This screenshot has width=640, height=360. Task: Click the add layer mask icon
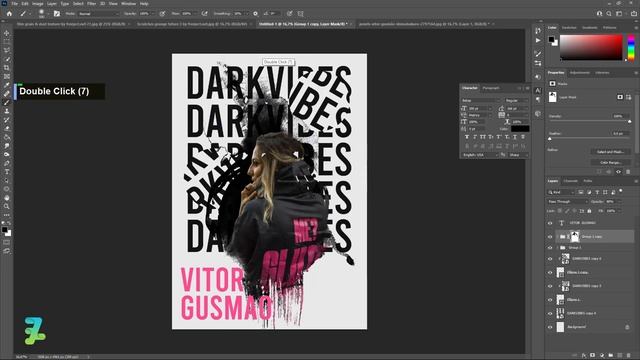pos(593,356)
